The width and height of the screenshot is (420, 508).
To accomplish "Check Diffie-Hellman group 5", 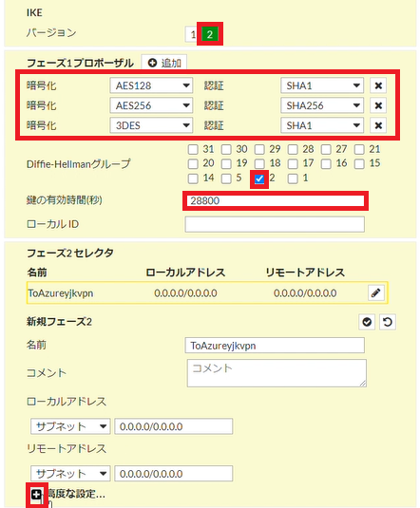I will (x=226, y=179).
